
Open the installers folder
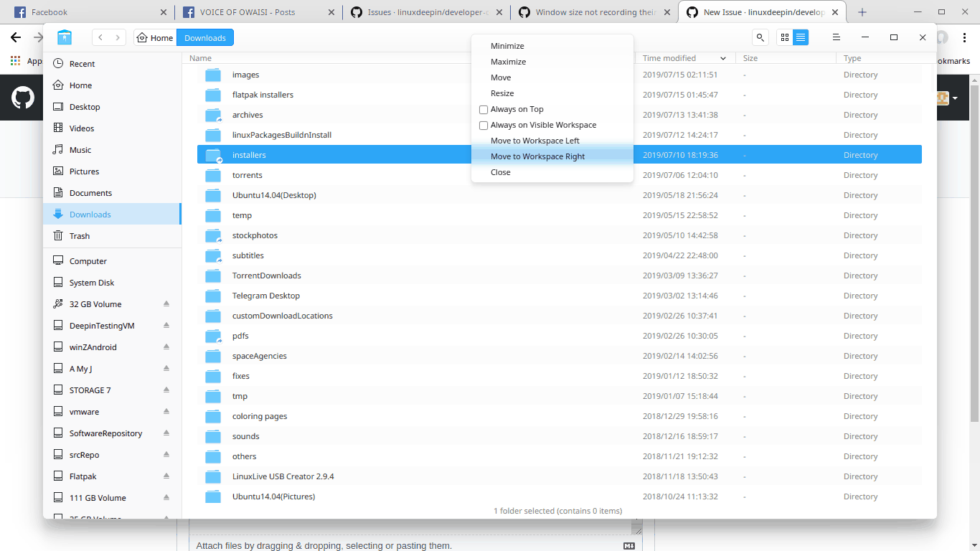tap(250, 154)
